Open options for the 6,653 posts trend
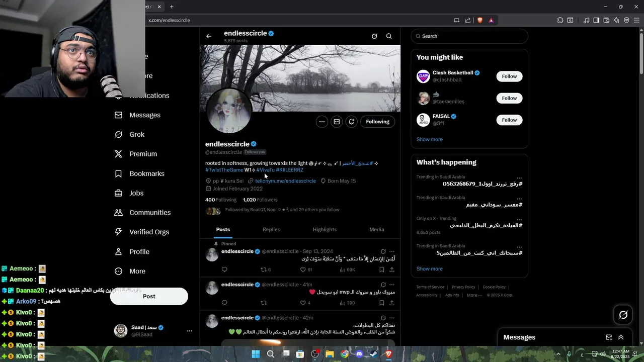The height and width of the screenshot is (362, 644). 519,219
